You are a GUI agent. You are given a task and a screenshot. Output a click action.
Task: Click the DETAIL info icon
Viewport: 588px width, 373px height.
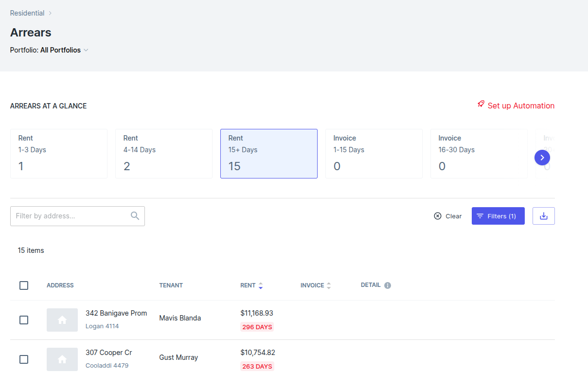tap(388, 285)
